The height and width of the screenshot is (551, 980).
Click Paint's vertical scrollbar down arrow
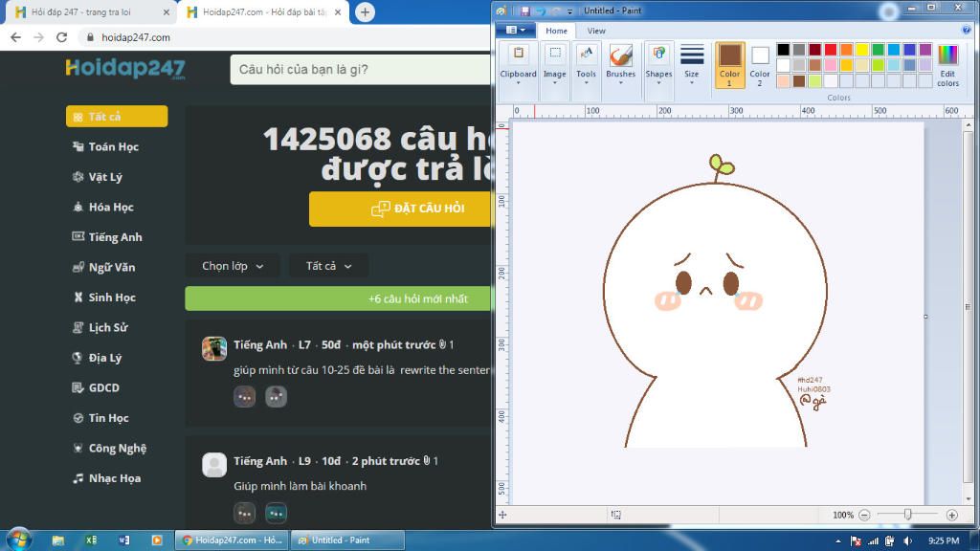click(969, 499)
